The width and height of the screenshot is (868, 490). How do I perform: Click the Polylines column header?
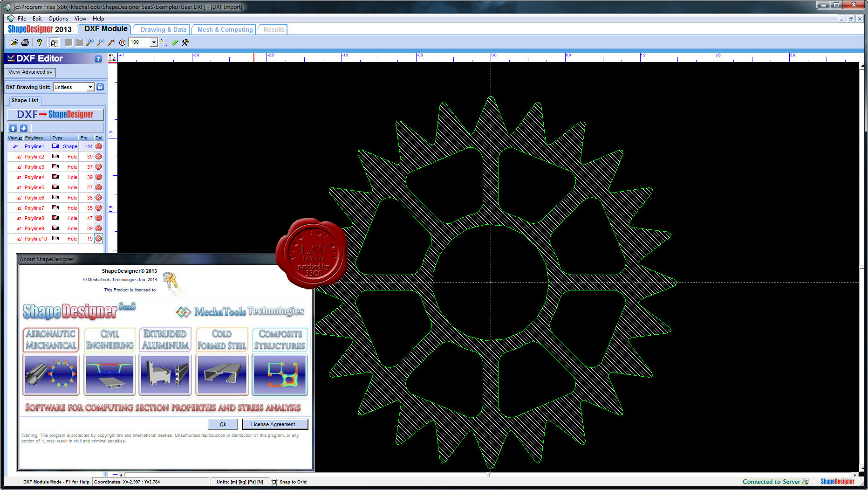(36, 138)
